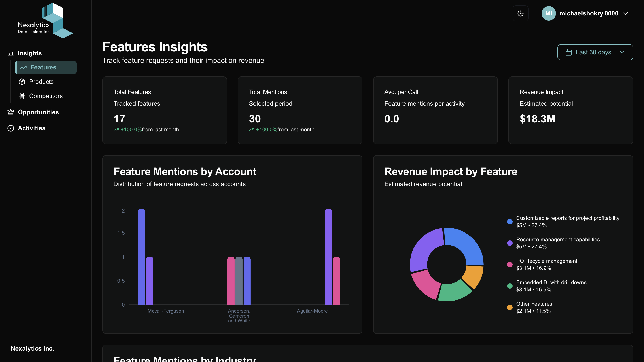Toggle dark mode with the moon button
644x362 pixels.
(x=521, y=13)
